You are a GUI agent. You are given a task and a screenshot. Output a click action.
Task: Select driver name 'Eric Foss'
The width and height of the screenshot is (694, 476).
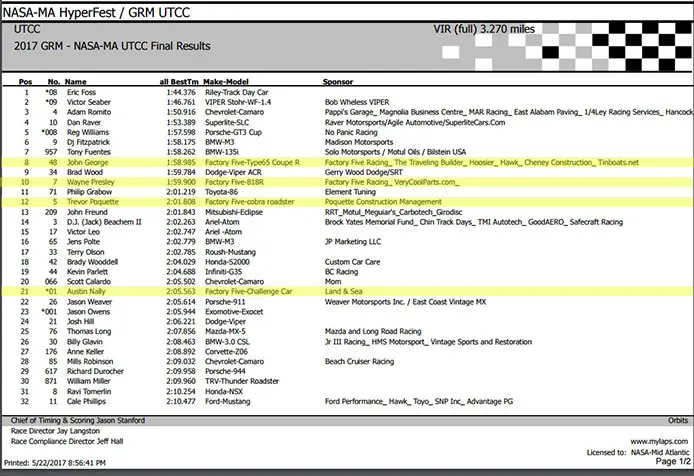(81, 92)
